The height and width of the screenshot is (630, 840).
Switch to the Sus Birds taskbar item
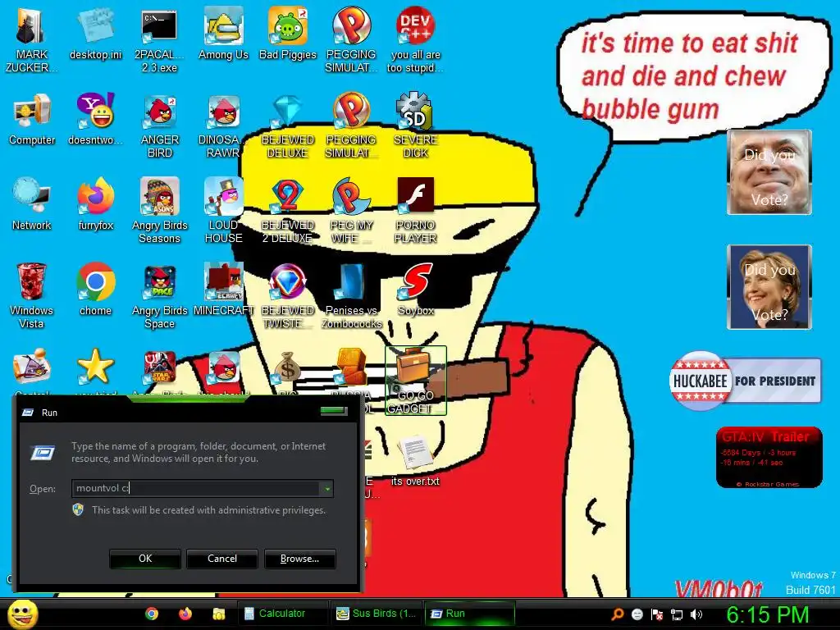pos(376,614)
